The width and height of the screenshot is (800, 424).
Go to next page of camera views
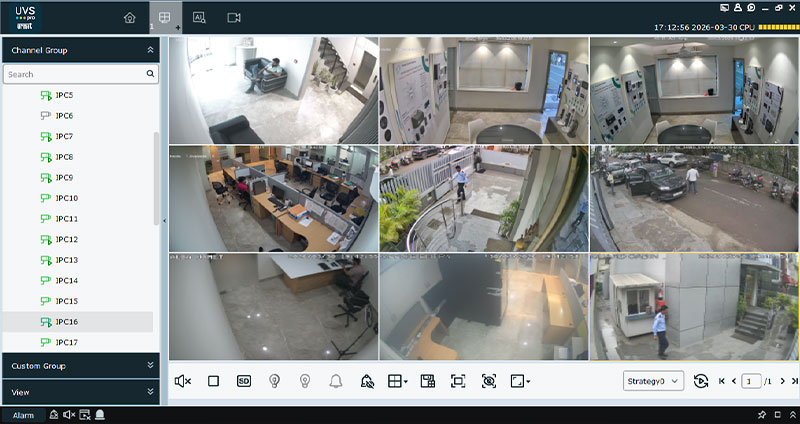pyautogui.click(x=782, y=381)
